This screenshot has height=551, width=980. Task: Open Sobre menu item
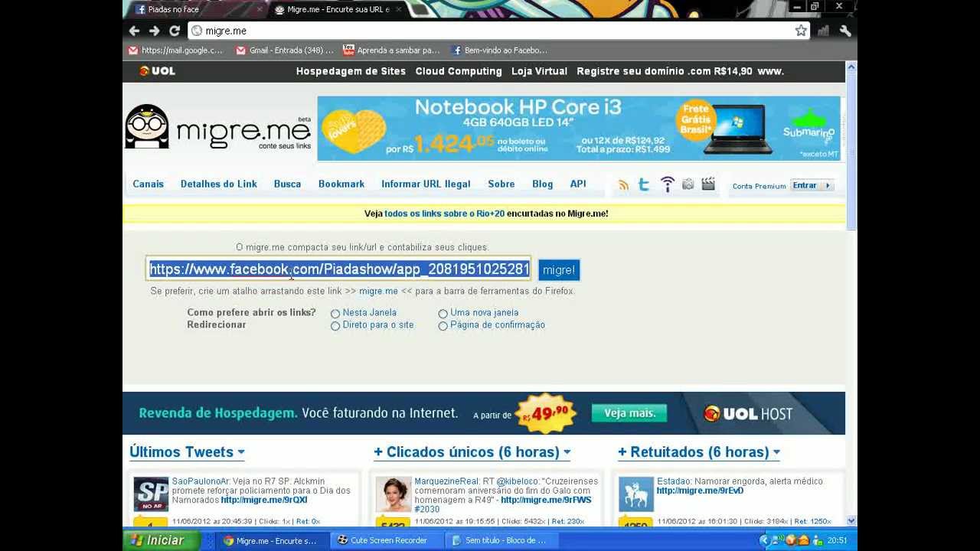coord(501,184)
